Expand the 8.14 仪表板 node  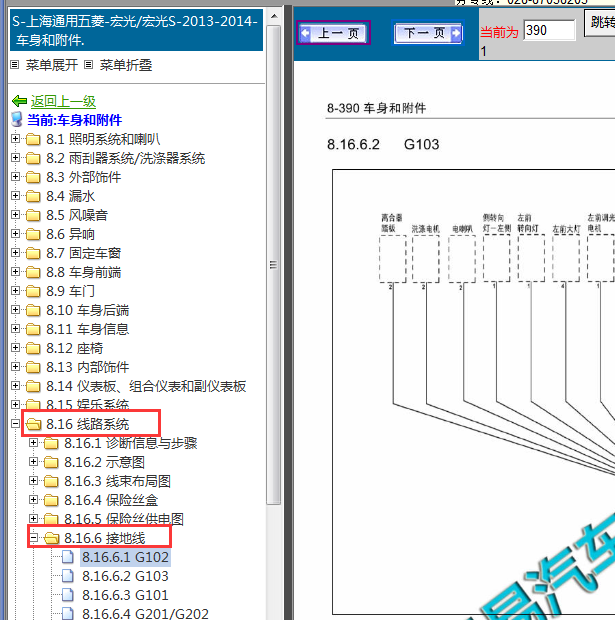coord(15,386)
